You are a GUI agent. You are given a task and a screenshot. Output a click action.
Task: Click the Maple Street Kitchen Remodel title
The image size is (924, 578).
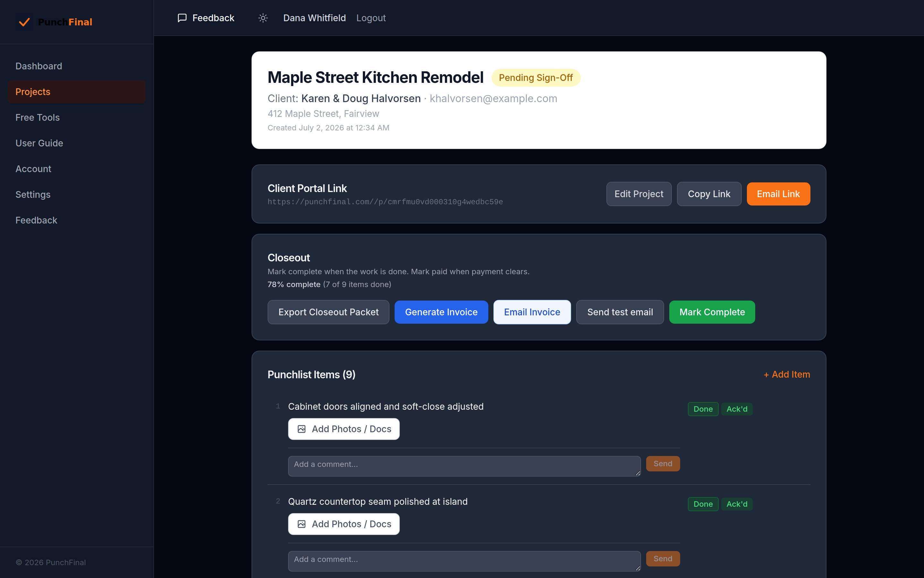[x=375, y=77]
